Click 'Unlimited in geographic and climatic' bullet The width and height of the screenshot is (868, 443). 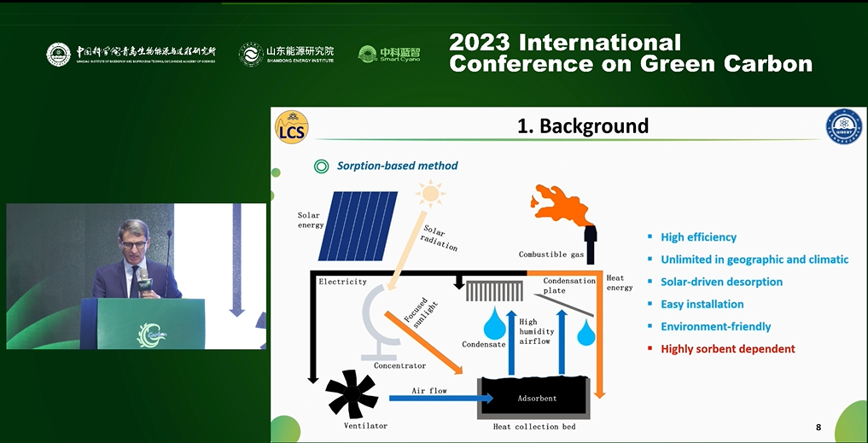pos(754,259)
